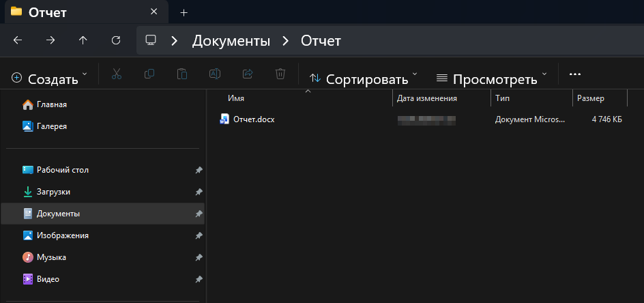This screenshot has width=644, height=303.
Task: Click the Rename icon in toolbar
Action: (215, 74)
